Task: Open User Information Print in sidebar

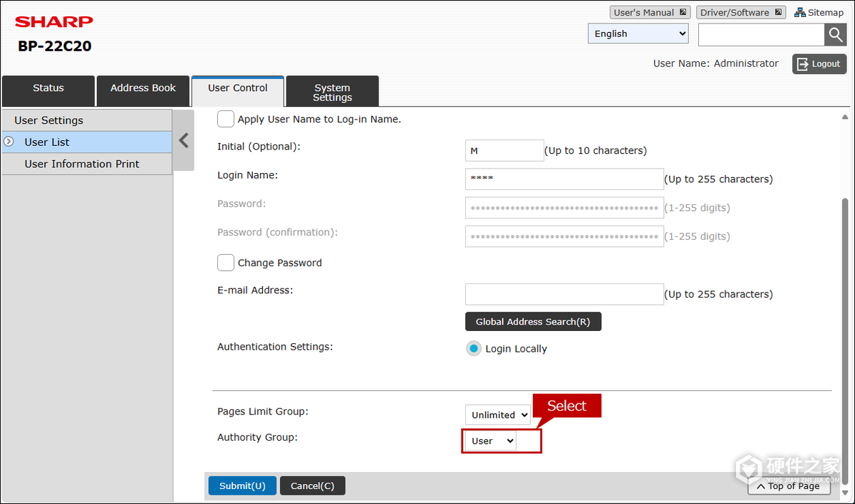Action: (87, 164)
